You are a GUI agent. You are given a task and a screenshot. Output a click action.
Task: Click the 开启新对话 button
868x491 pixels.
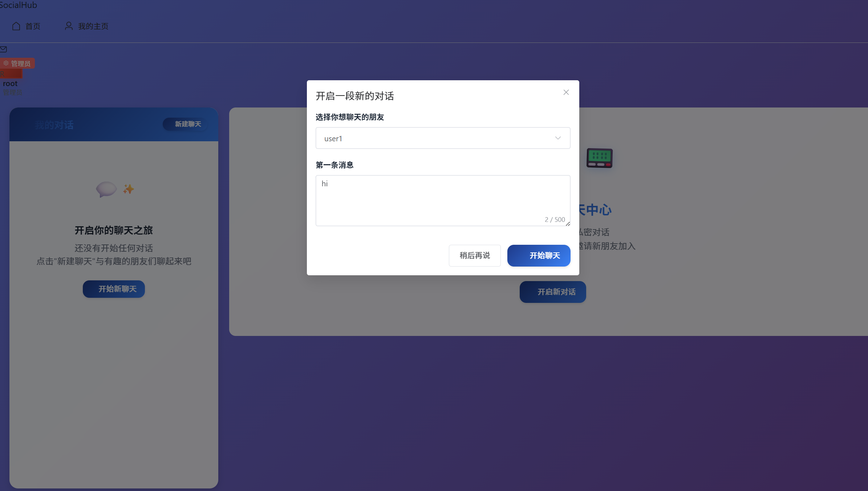coord(553,292)
